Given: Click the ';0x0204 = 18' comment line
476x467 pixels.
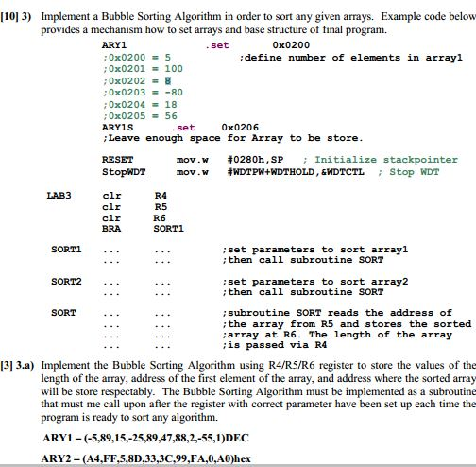Looking at the screenshot, I should click(x=140, y=104).
